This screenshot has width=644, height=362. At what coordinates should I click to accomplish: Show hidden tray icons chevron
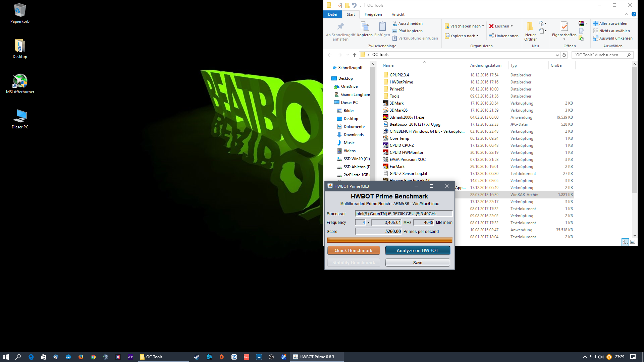tap(585, 357)
